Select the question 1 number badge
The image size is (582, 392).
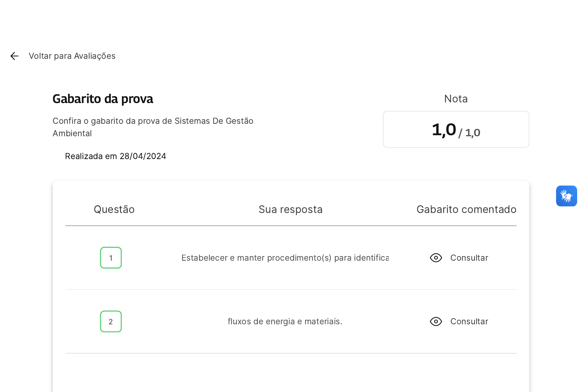[x=111, y=258]
